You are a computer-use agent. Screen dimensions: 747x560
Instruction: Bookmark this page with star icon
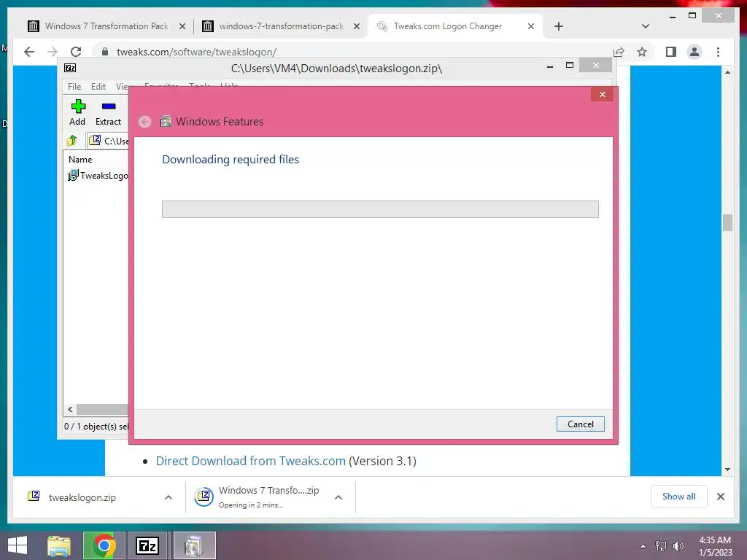click(x=642, y=52)
